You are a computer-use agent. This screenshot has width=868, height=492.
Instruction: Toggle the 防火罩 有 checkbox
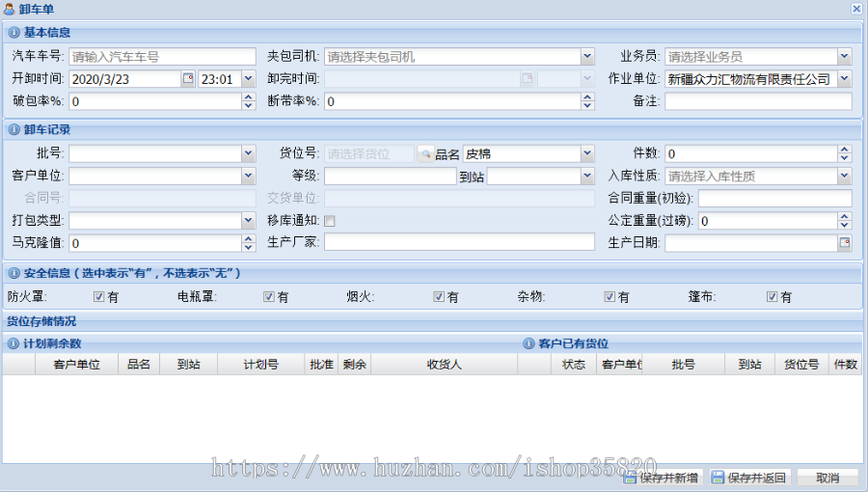coord(99,296)
